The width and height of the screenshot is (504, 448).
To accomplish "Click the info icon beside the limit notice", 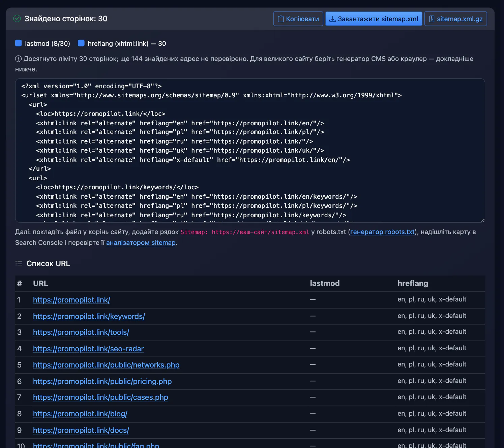I will coord(18,59).
